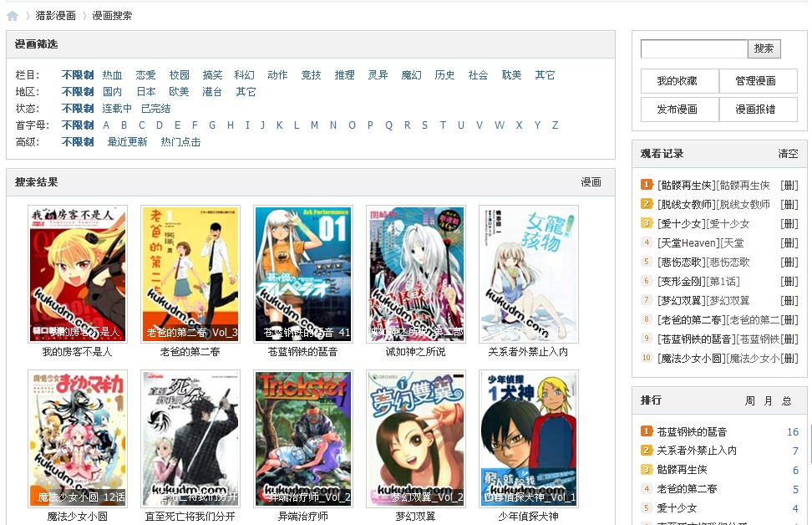Open cover thumbnail of 魔法少女小圆
Viewport: 812px width, 525px height.
coord(78,438)
